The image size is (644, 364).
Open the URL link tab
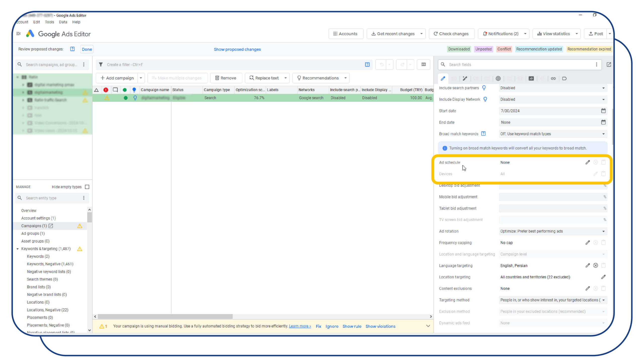[x=553, y=78]
